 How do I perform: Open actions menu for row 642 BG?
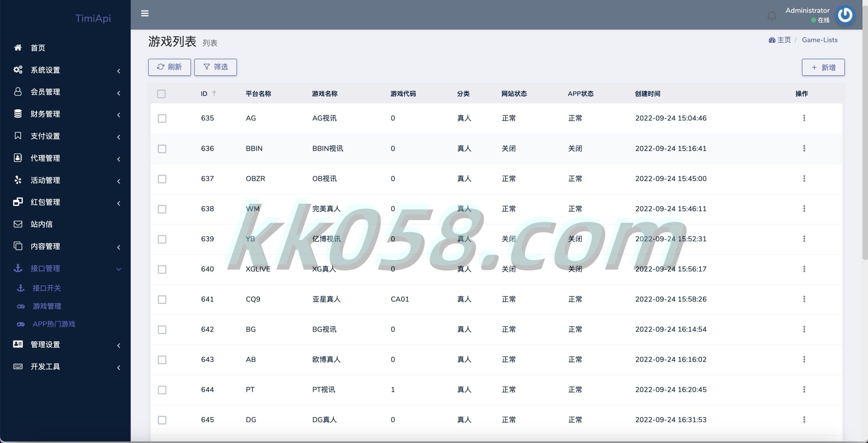click(x=804, y=329)
